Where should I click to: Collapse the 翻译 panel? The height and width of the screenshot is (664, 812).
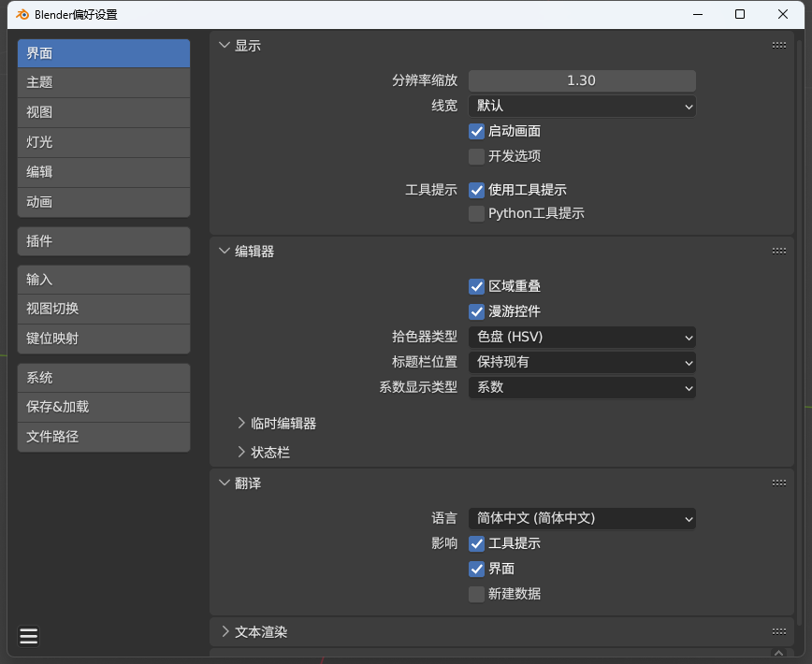point(225,484)
